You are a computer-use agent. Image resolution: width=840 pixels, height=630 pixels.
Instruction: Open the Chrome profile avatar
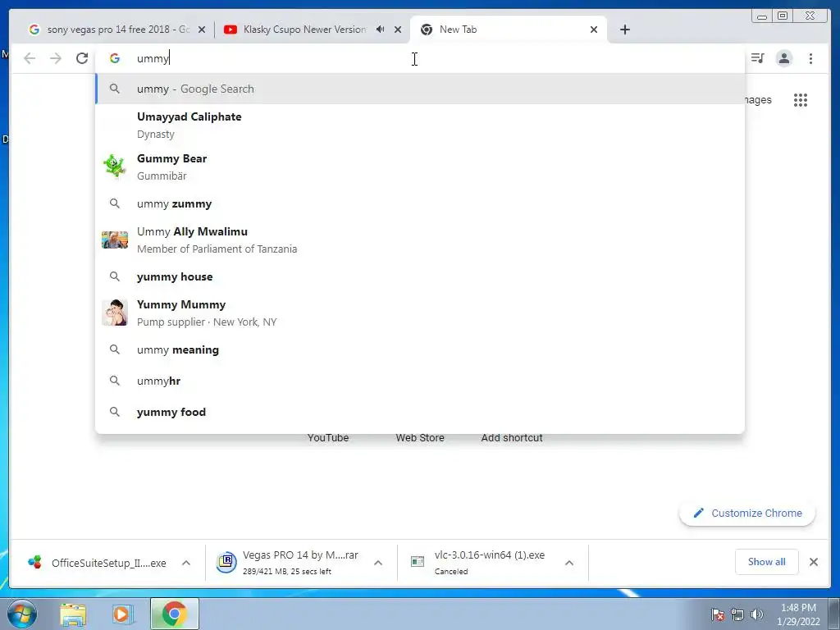click(x=783, y=58)
